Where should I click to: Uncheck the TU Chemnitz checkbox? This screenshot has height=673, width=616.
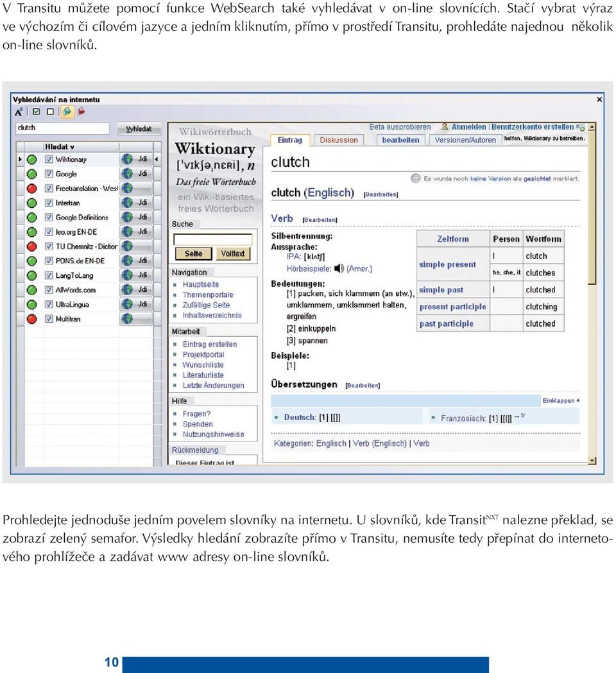49,246
